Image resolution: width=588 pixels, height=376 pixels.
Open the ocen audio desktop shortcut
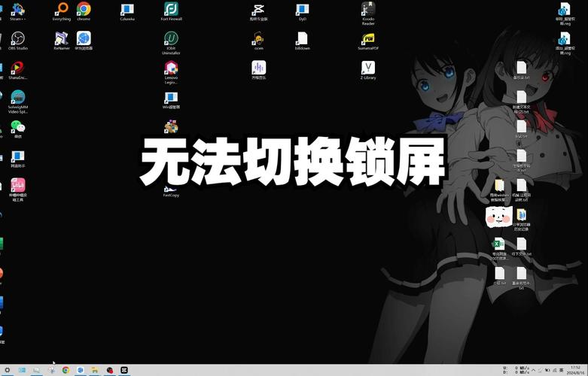click(x=258, y=41)
